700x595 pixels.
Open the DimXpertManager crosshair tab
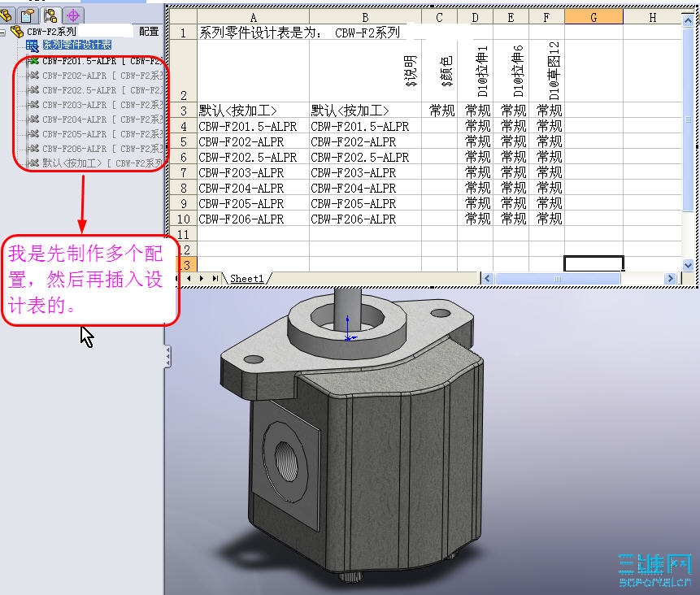[x=73, y=16]
